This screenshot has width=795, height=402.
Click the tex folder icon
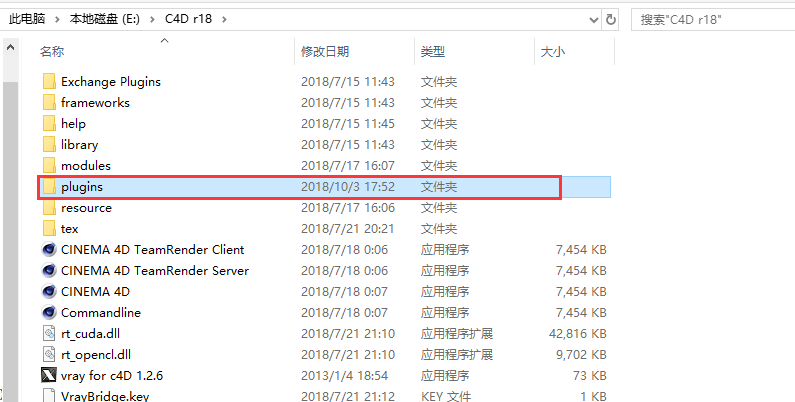49,229
